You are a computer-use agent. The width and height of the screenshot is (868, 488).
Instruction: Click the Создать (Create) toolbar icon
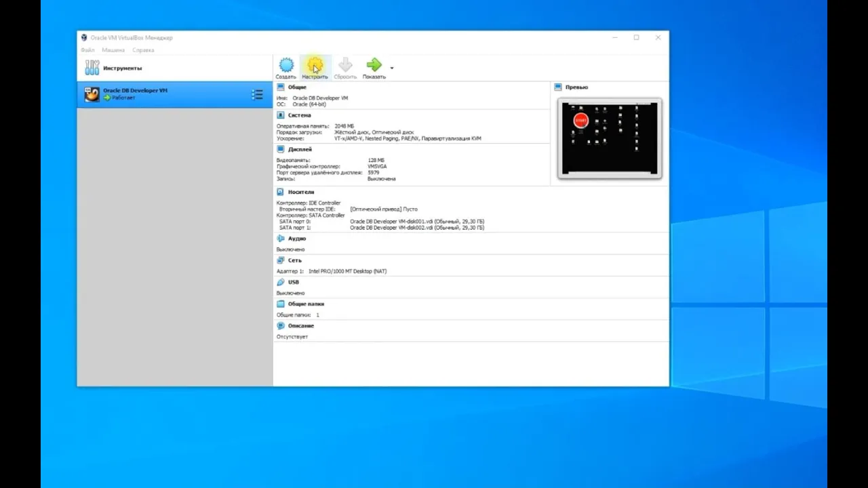[x=286, y=65]
